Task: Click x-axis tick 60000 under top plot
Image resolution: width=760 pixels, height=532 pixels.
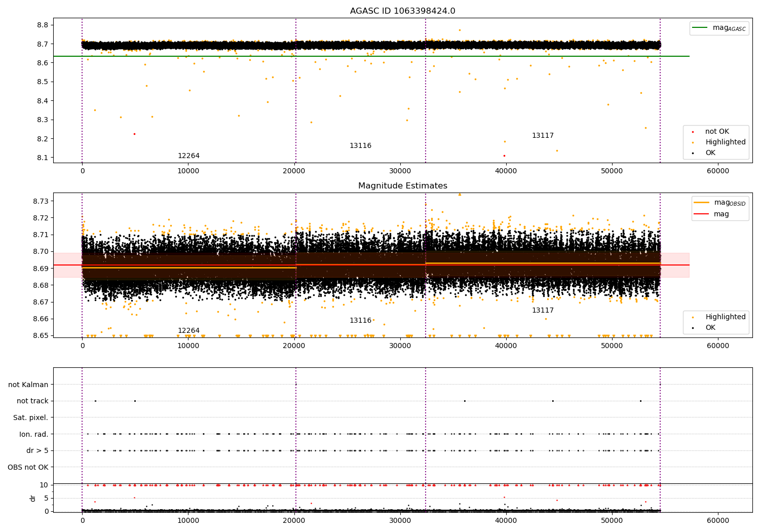Action: (x=718, y=171)
